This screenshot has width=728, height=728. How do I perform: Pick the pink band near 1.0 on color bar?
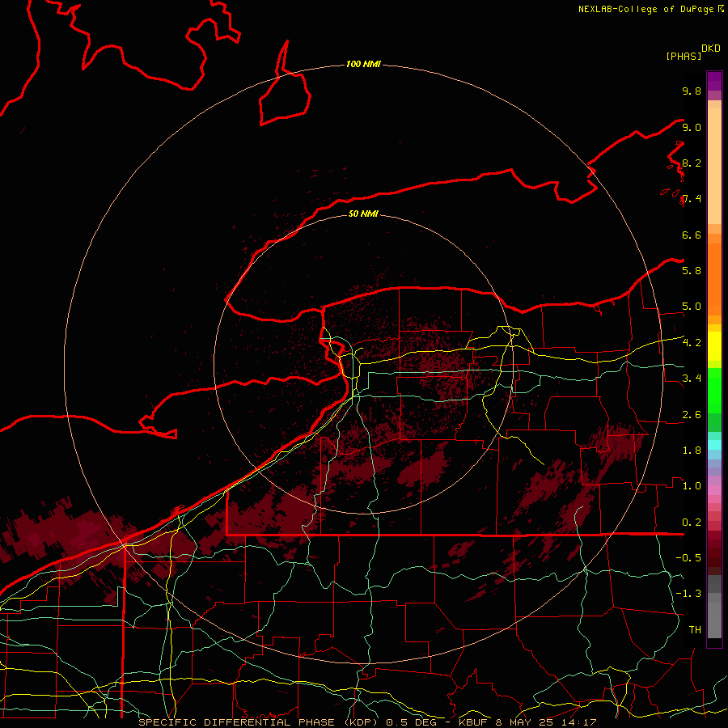point(714,489)
